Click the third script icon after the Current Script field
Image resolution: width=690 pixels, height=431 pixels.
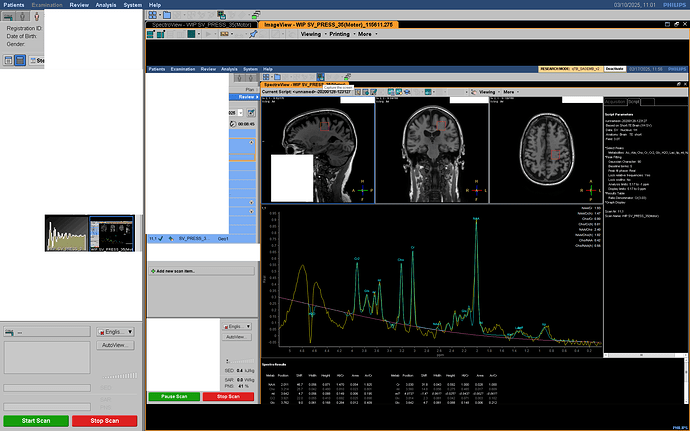374,92
